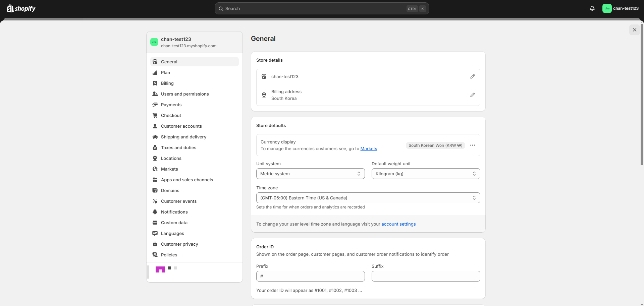Viewport: 644px width, 306px height.
Task: Edit the billing address with pencil icon
Action: tap(472, 95)
